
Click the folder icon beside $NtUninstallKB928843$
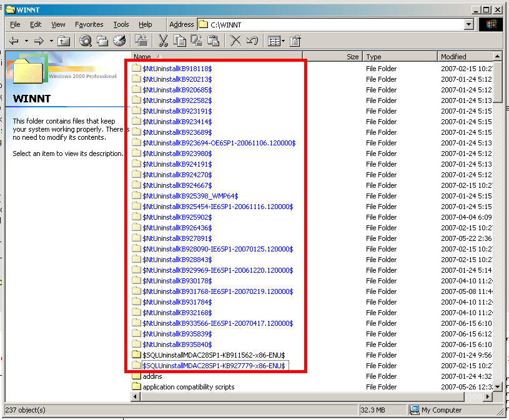click(x=137, y=259)
